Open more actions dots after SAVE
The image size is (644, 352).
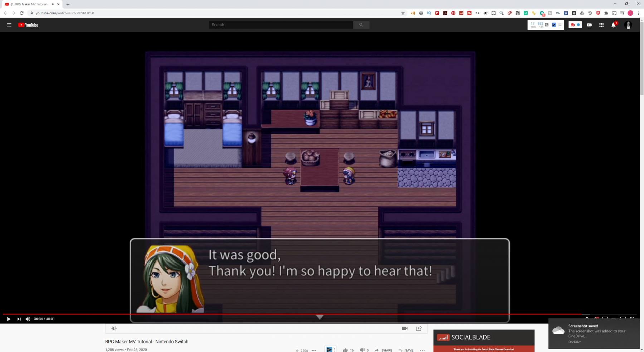(x=422, y=350)
